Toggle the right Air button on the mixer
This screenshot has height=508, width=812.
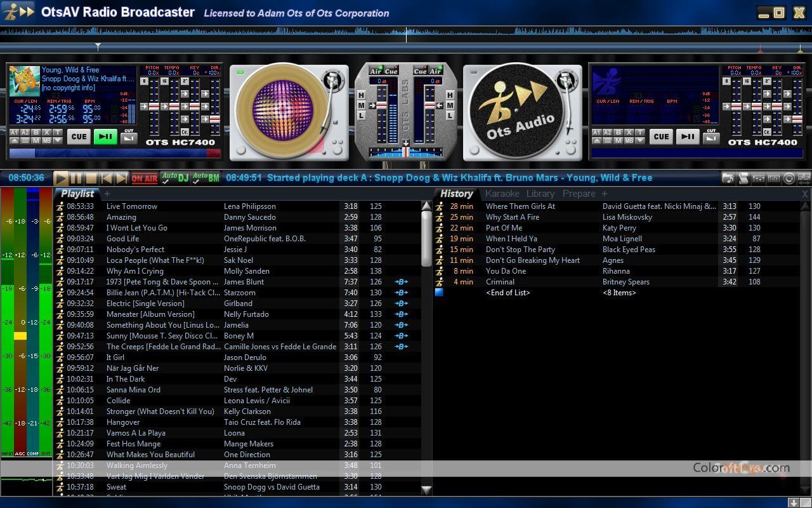[x=436, y=71]
